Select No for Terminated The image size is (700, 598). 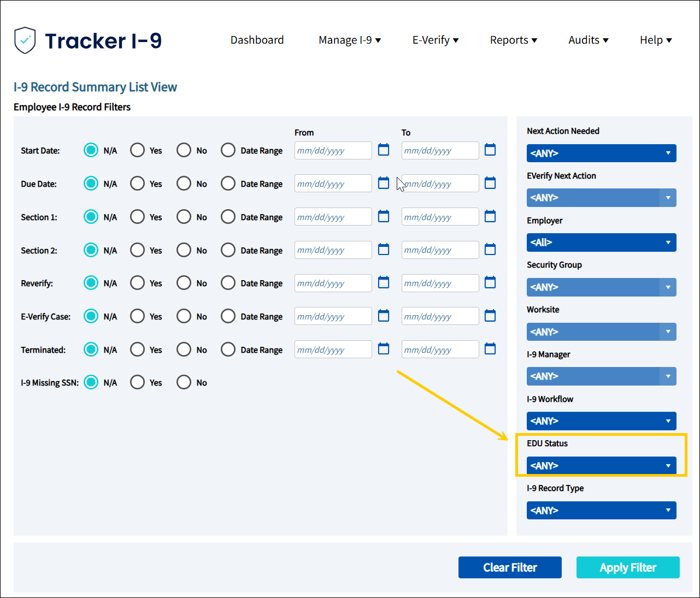184,350
